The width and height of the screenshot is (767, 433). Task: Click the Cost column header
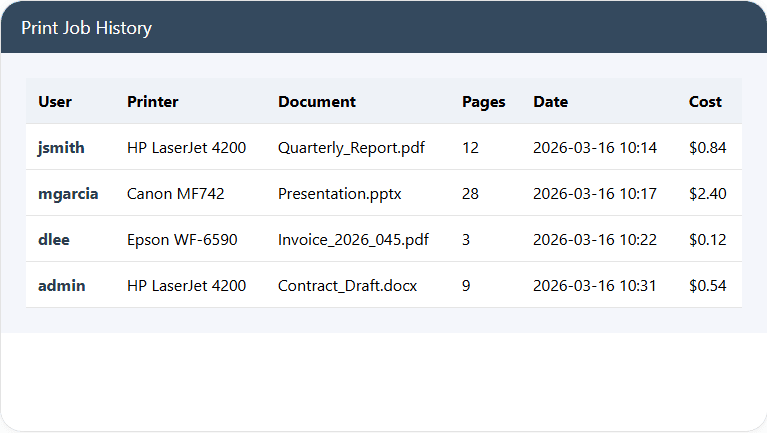[705, 102]
